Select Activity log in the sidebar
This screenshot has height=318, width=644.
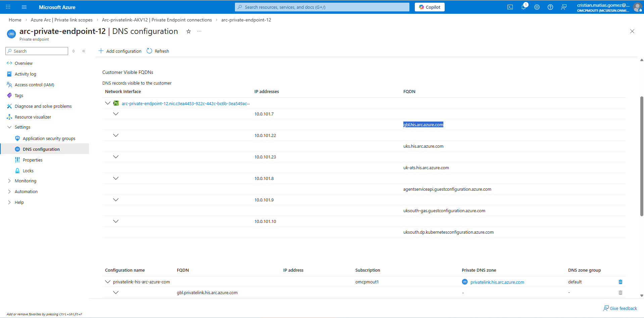pos(25,74)
